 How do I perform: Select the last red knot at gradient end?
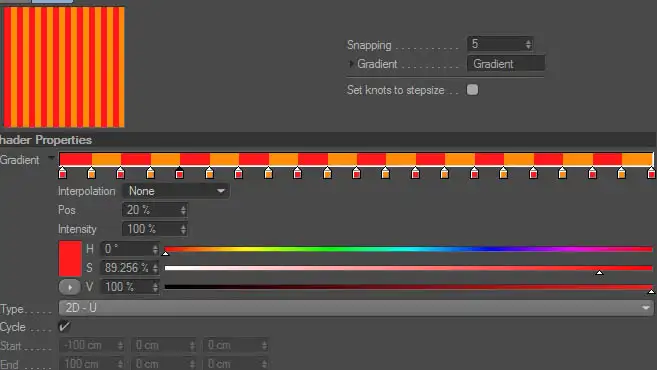(651, 173)
